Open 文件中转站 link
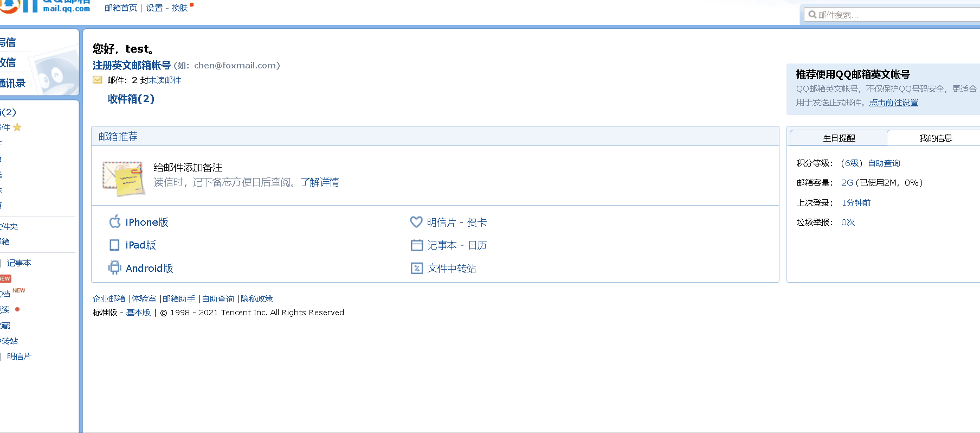Screen dimensions: 980x433 pyautogui.click(x=452, y=268)
